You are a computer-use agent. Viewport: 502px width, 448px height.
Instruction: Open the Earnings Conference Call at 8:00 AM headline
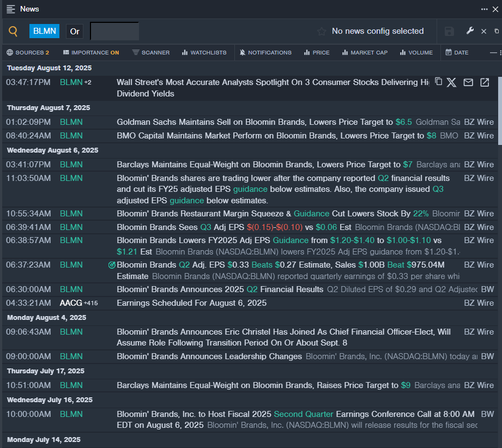coord(295,420)
